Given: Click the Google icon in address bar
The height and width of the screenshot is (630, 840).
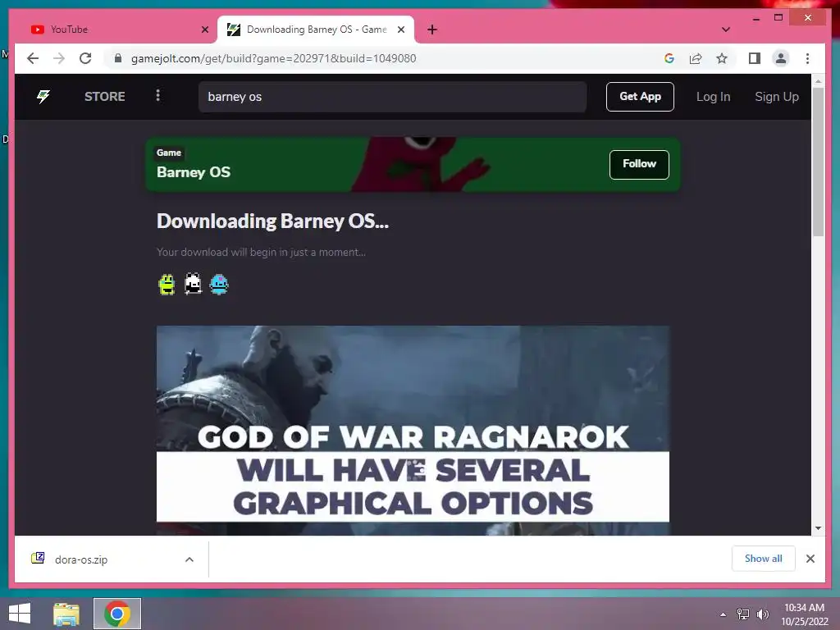Looking at the screenshot, I should (669, 58).
